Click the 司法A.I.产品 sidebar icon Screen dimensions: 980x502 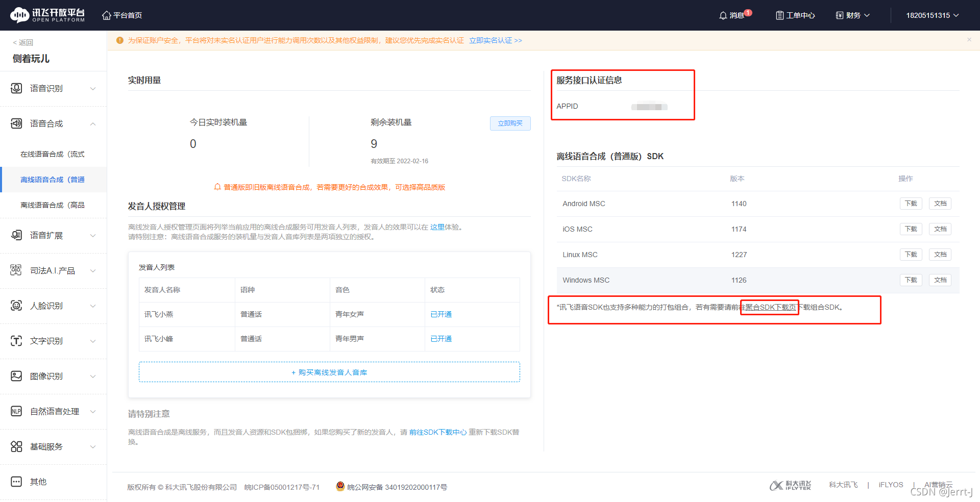point(16,270)
